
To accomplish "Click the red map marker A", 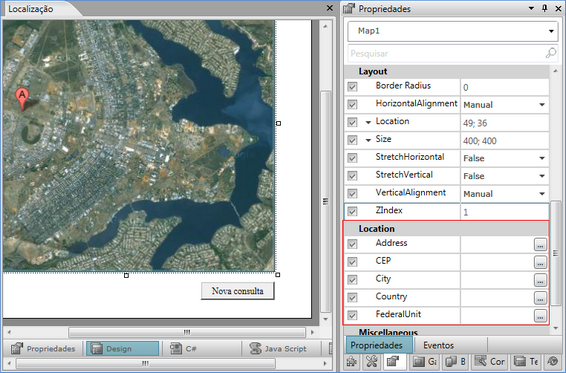I will pyautogui.click(x=22, y=99).
